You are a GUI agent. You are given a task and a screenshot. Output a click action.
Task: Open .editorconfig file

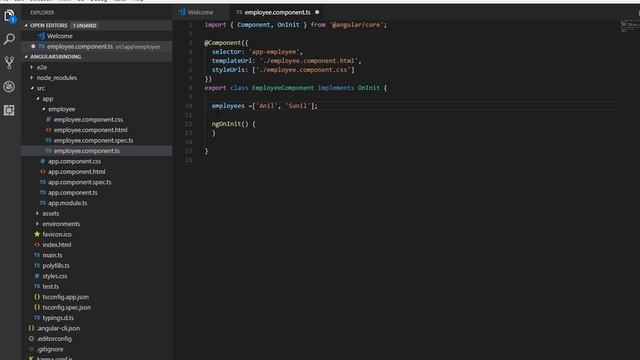97,339
